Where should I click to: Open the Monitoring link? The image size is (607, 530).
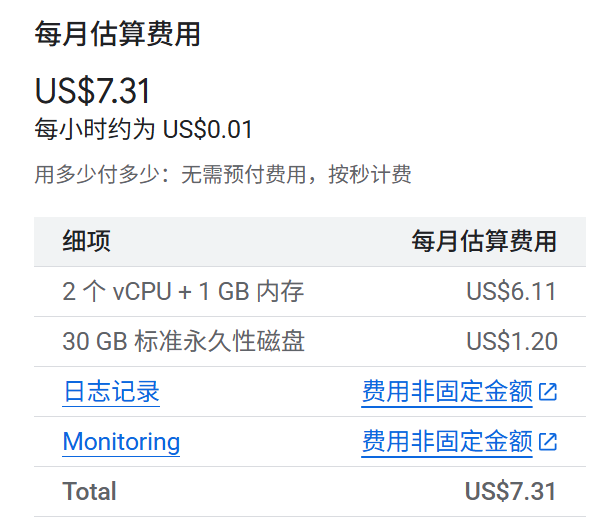coord(121,442)
